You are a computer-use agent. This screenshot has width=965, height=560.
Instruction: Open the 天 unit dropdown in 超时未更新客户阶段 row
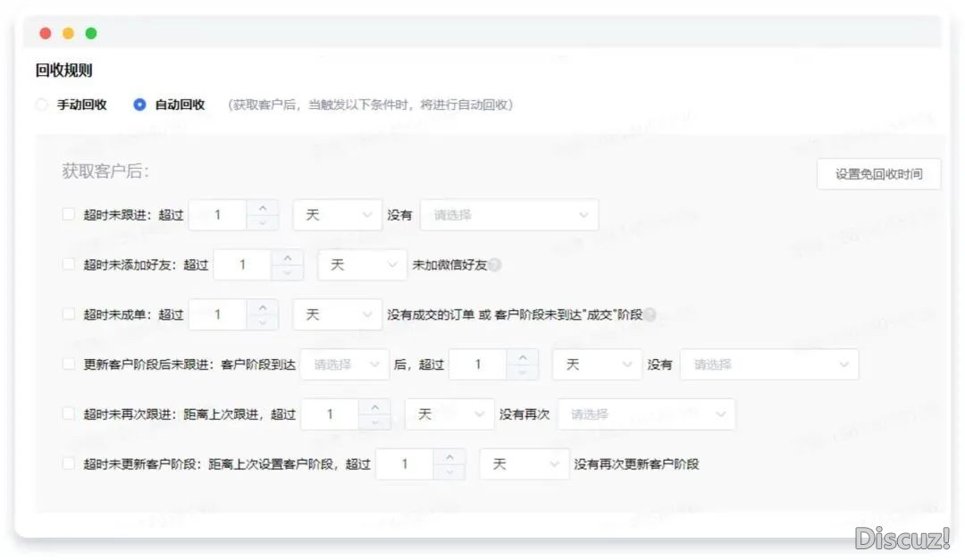(524, 464)
